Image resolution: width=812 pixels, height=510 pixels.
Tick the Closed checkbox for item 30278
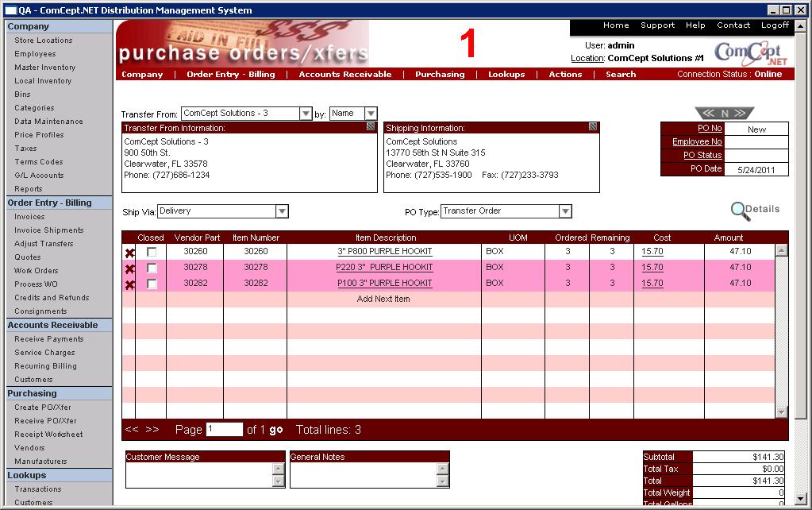pos(152,268)
